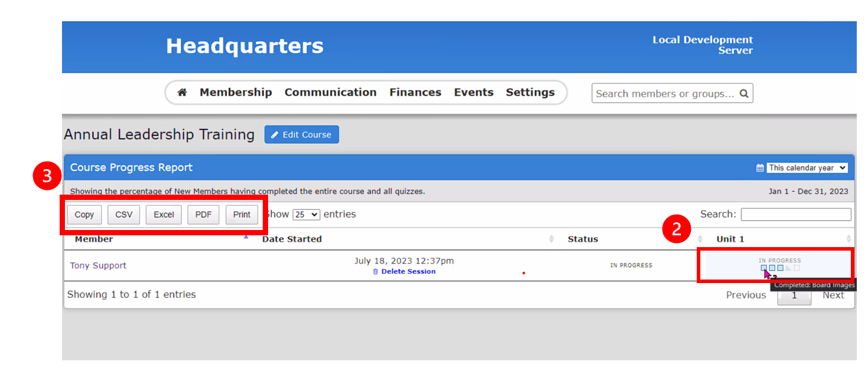
Task: Expand the Show 25 entries dropdown
Action: [x=306, y=215]
